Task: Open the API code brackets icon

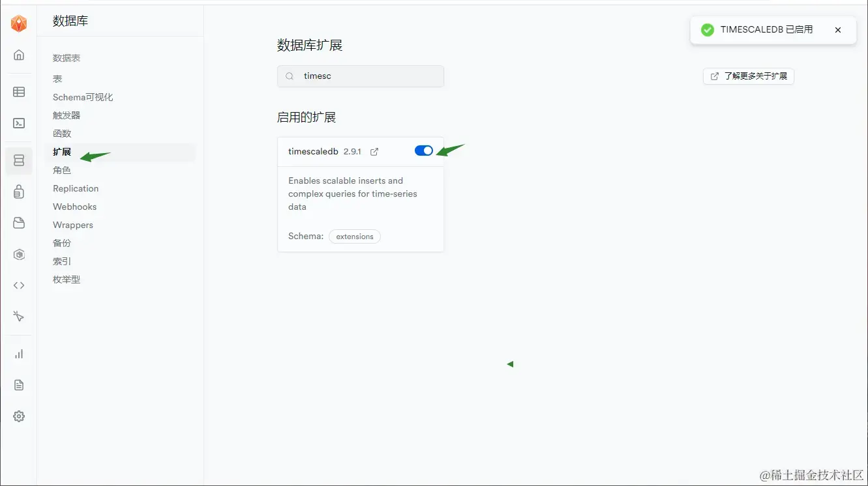Action: (x=19, y=285)
